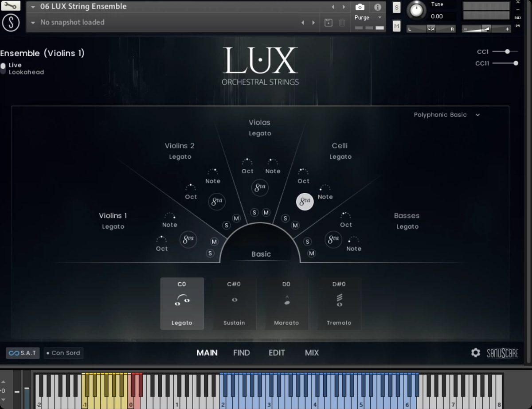Open settings via the gear icon

point(476,353)
